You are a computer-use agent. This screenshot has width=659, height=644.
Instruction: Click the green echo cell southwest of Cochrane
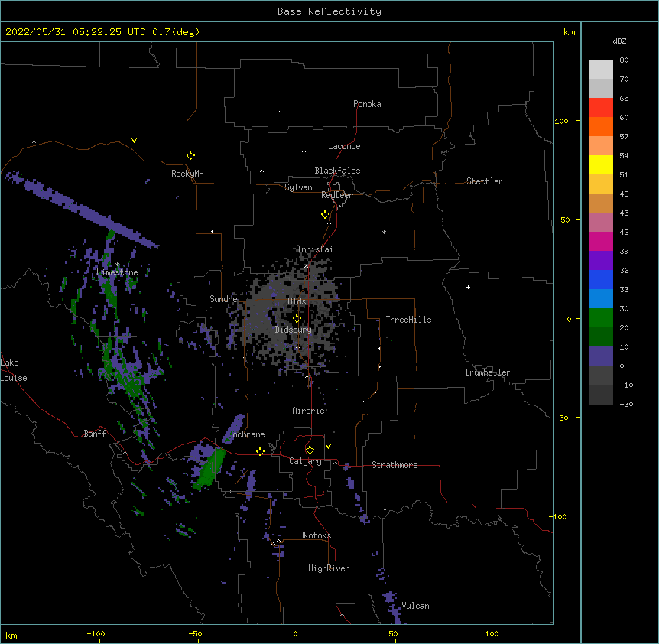(x=209, y=469)
